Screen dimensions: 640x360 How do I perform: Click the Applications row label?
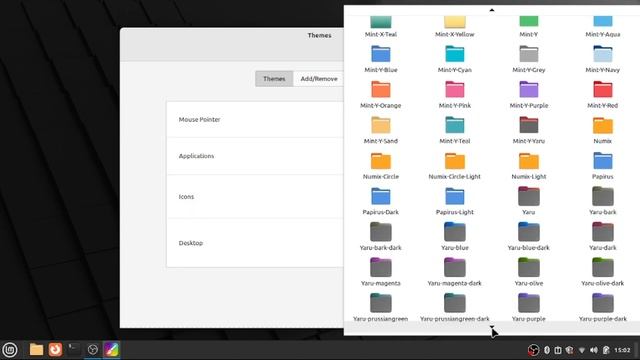click(x=196, y=156)
